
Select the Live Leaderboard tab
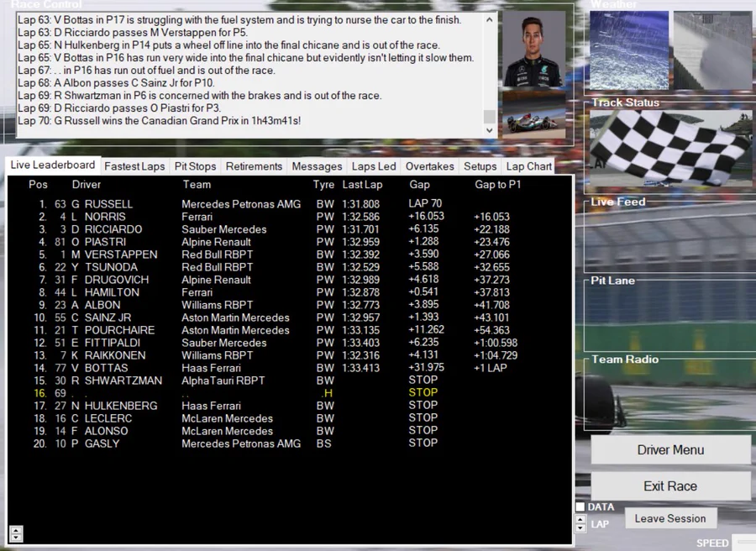(x=53, y=165)
